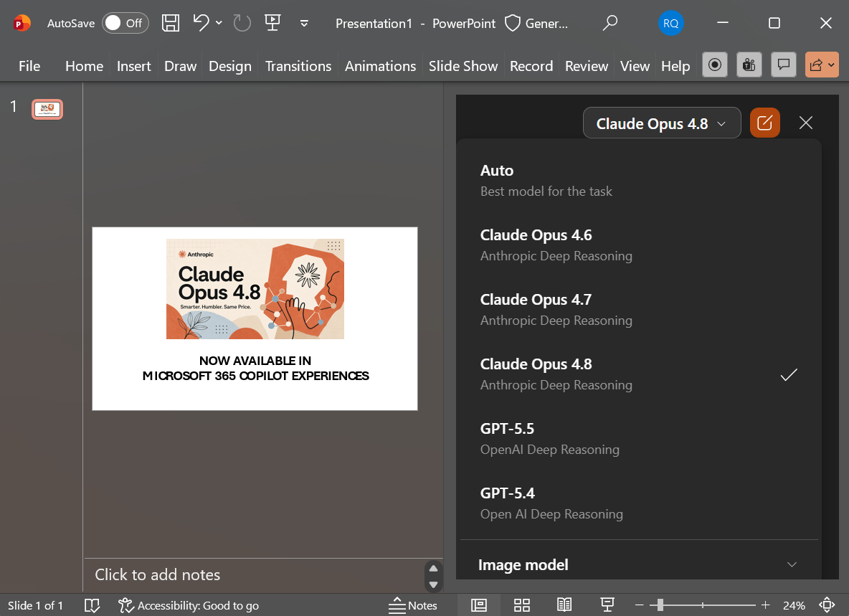Open the orange Share dropdown button
The height and width of the screenshot is (616, 849).
822,65
